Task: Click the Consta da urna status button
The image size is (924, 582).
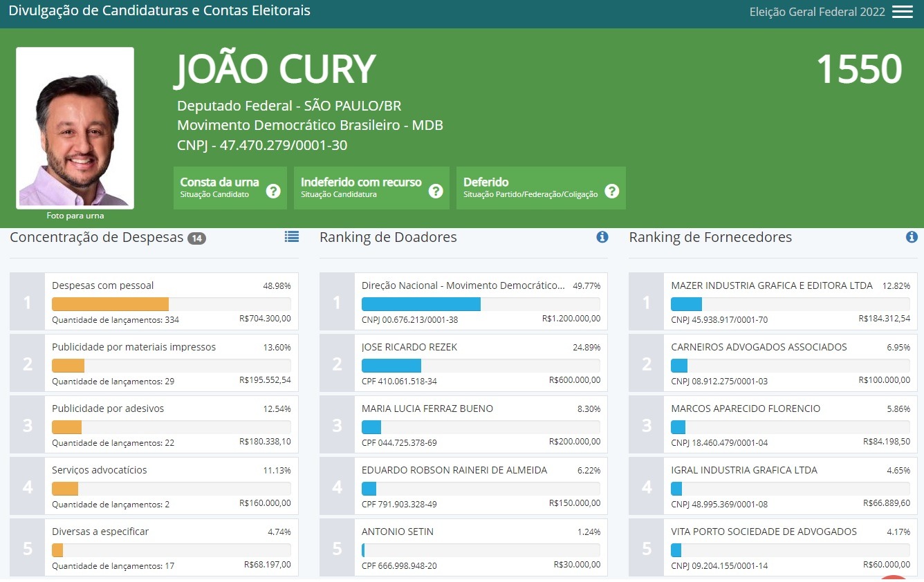Action: tap(220, 187)
